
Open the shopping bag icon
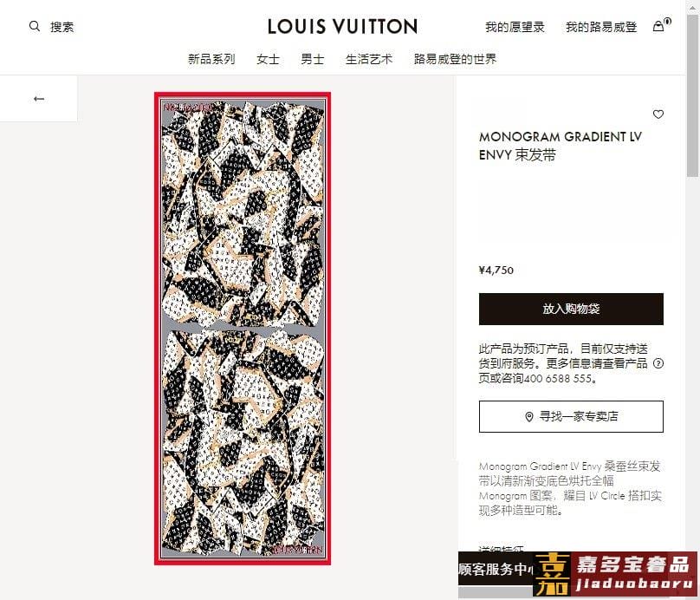658,26
